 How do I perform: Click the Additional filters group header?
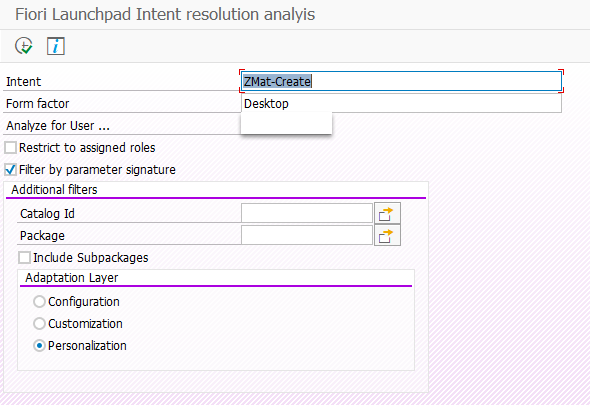point(54,190)
